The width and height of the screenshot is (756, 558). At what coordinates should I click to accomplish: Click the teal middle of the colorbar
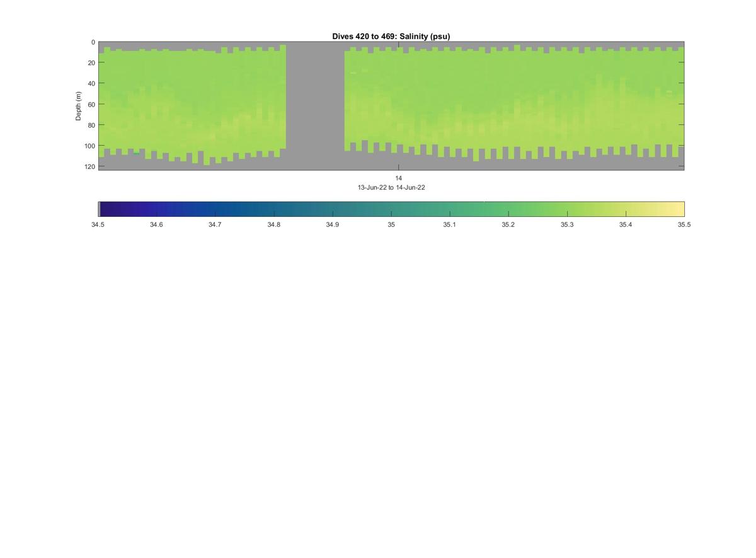[x=391, y=209]
